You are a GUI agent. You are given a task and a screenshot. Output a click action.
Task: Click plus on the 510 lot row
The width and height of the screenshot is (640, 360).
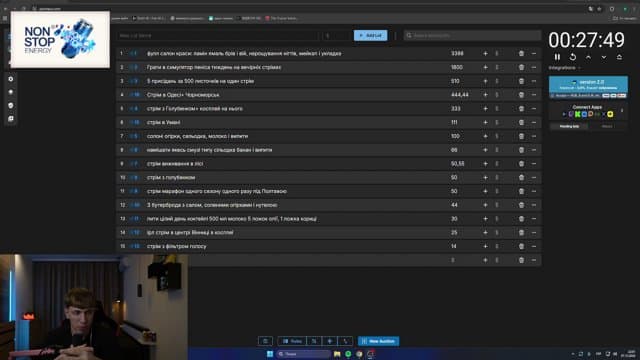(x=485, y=81)
